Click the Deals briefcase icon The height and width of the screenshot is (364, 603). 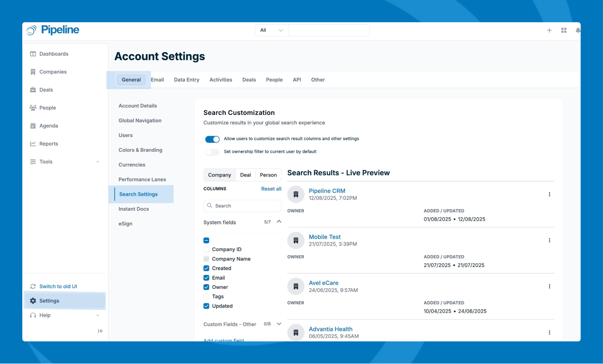[x=33, y=90]
